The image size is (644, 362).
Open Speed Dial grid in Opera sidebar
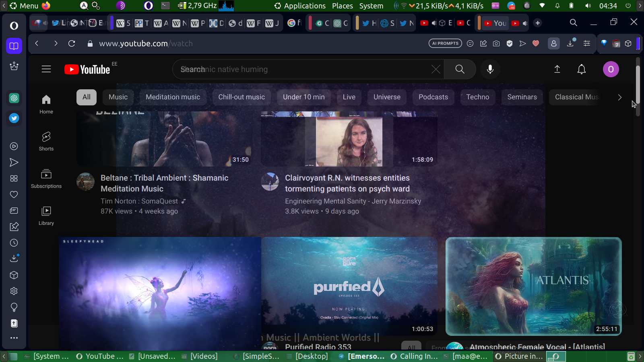coord(14,179)
